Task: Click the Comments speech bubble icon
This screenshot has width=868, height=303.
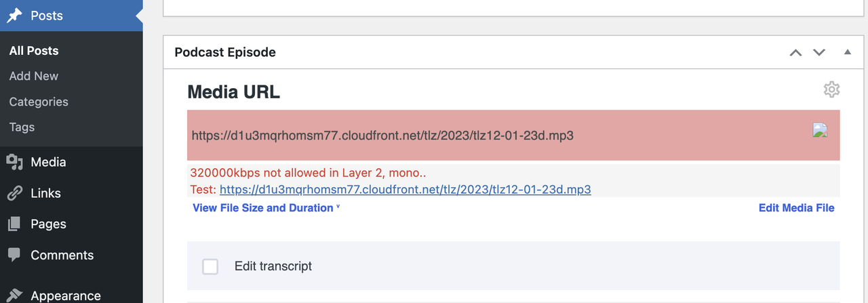Action: (14, 255)
